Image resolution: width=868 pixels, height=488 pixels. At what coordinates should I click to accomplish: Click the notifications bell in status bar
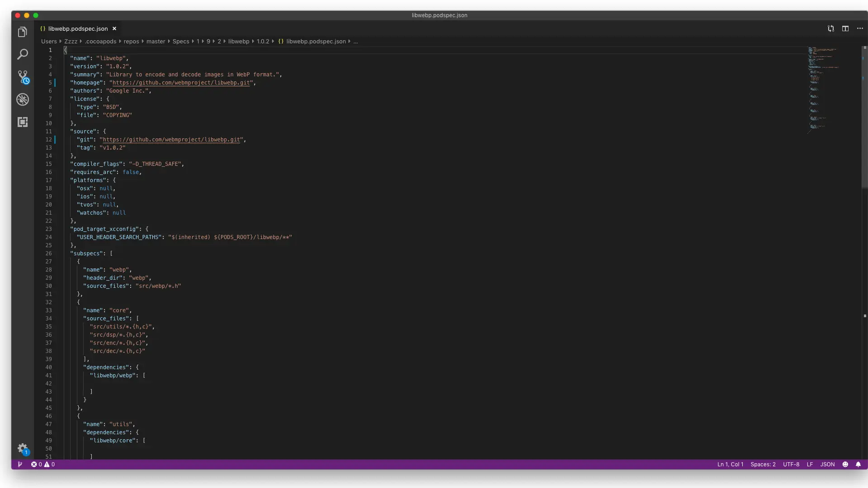(858, 464)
